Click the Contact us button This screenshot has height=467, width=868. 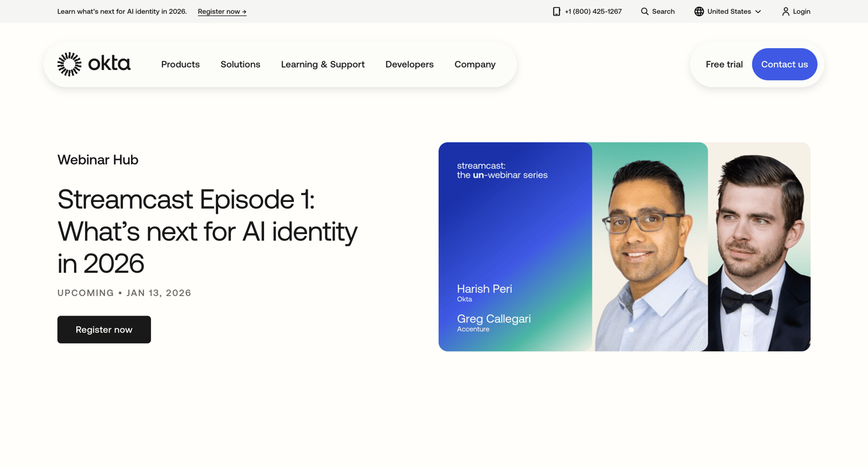[x=784, y=64]
